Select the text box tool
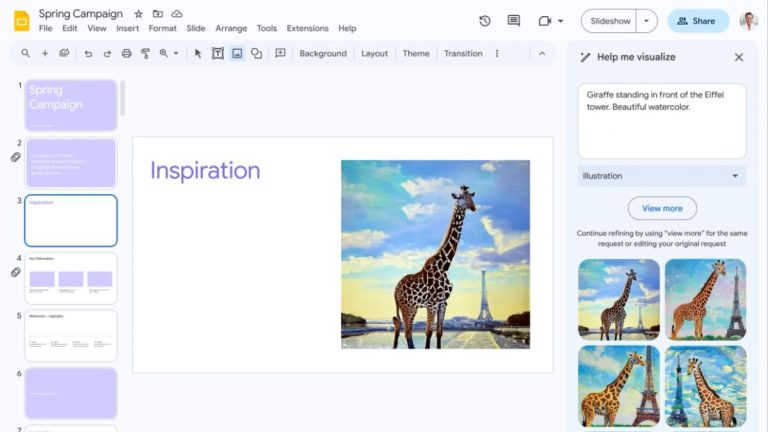768x432 pixels. click(x=217, y=54)
